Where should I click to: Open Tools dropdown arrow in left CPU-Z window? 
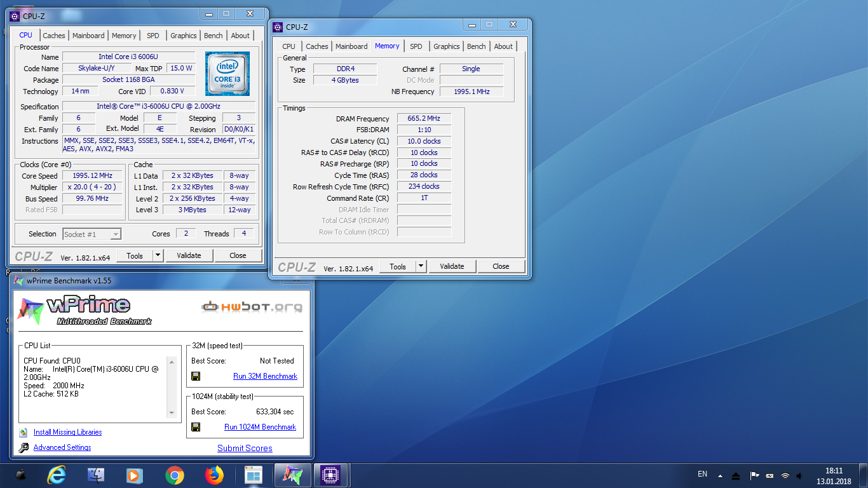158,255
